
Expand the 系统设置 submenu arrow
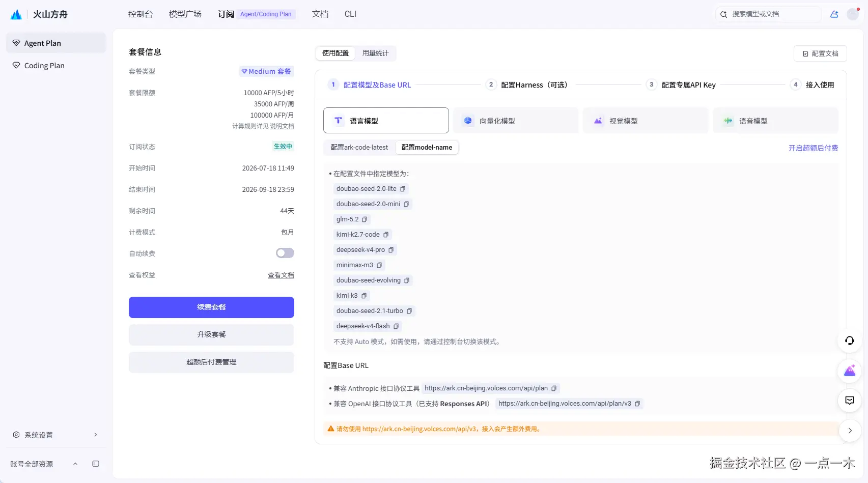96,435
